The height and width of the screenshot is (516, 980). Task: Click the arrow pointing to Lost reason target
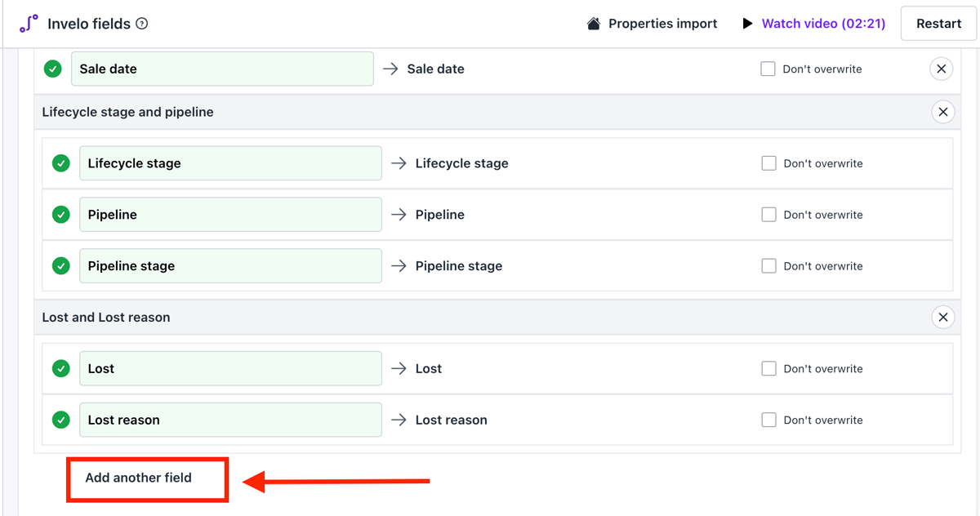[399, 420]
